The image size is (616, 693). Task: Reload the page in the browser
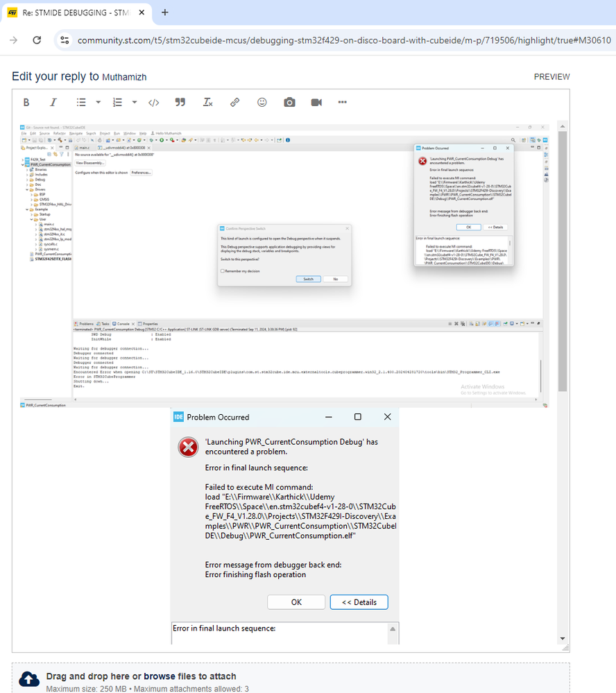coord(37,40)
